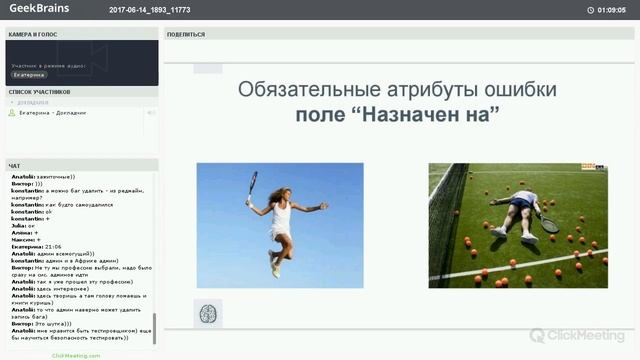Click the Екатерина badge in camera panel

29,75
